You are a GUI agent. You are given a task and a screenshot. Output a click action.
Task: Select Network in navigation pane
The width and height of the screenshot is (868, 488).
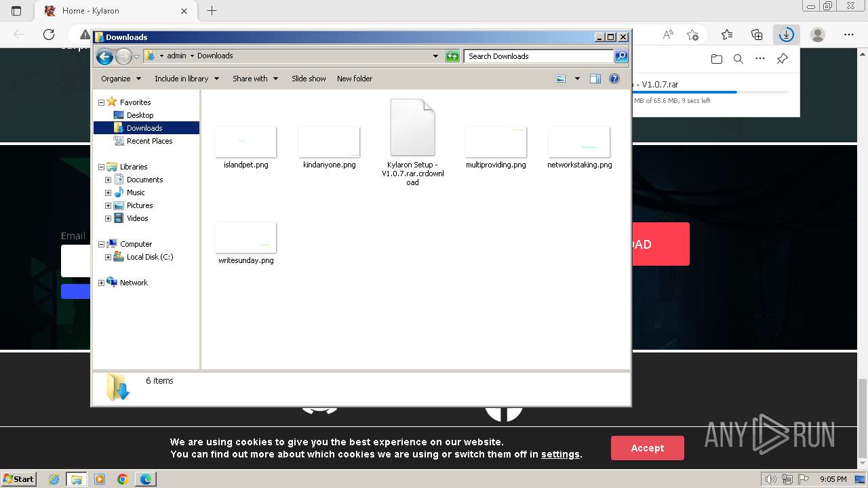134,283
